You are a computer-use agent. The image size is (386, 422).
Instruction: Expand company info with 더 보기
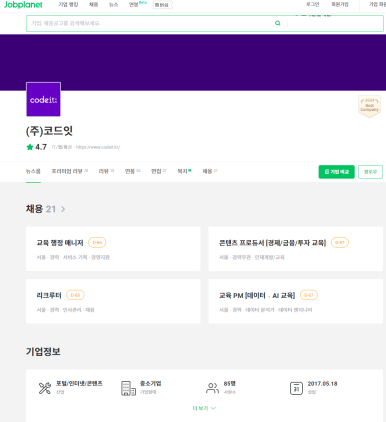[x=204, y=408]
